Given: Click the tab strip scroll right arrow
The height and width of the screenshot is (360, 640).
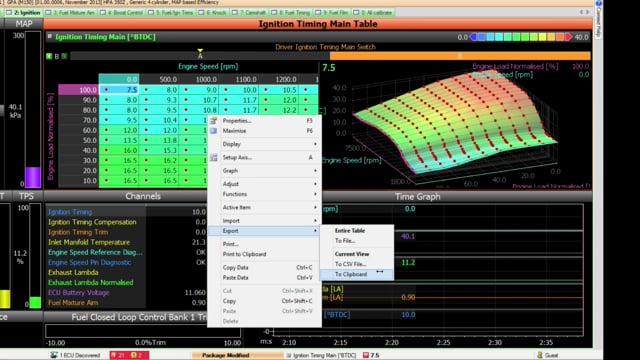Looking at the screenshot, I should click(x=587, y=12).
